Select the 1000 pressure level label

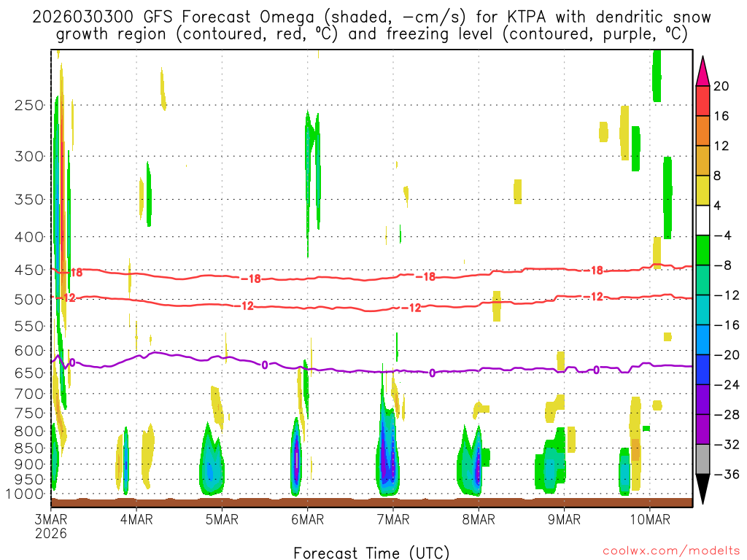[26, 494]
